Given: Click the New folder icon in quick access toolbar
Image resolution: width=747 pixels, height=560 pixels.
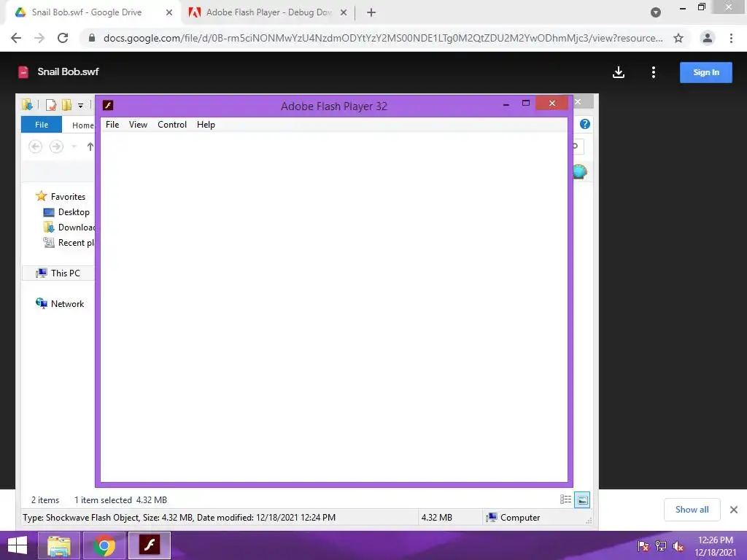Looking at the screenshot, I should point(66,105).
